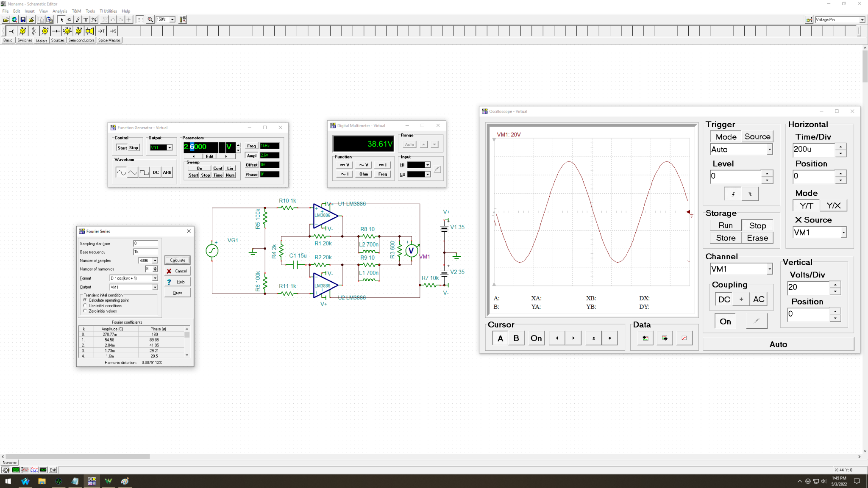The width and height of the screenshot is (868, 488).
Task: Open the Fourier Format dropdown
Action: point(155,278)
